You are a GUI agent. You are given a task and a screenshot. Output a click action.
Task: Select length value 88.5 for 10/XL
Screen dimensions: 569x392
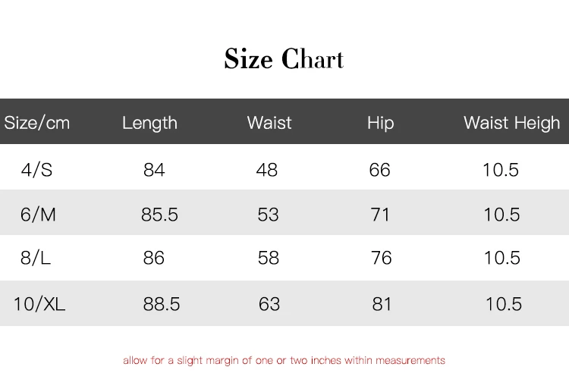162,304
